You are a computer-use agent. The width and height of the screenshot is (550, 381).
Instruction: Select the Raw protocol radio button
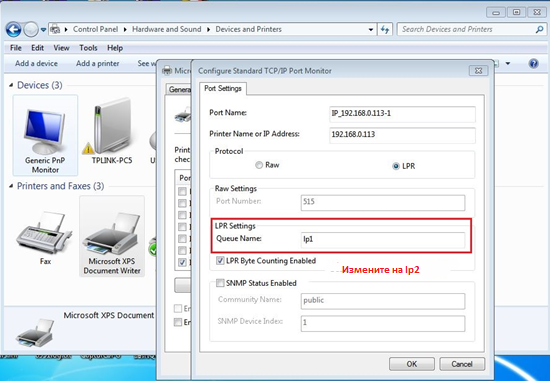click(x=259, y=165)
